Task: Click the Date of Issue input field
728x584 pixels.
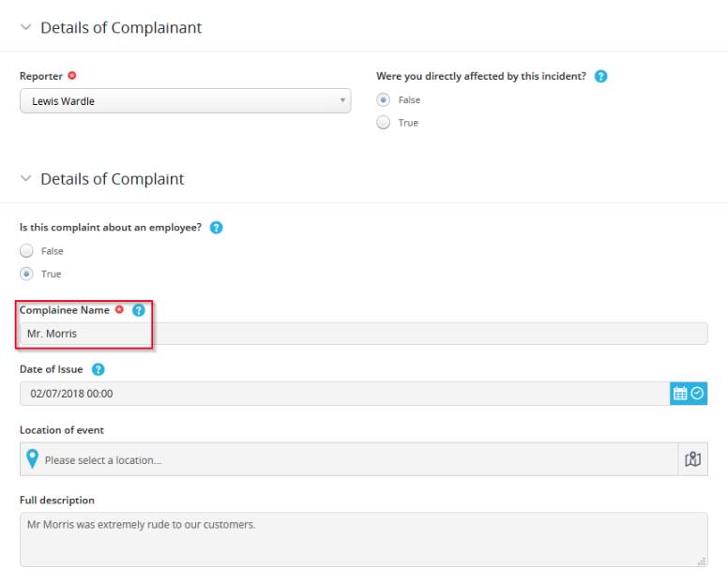Action: coord(344,394)
